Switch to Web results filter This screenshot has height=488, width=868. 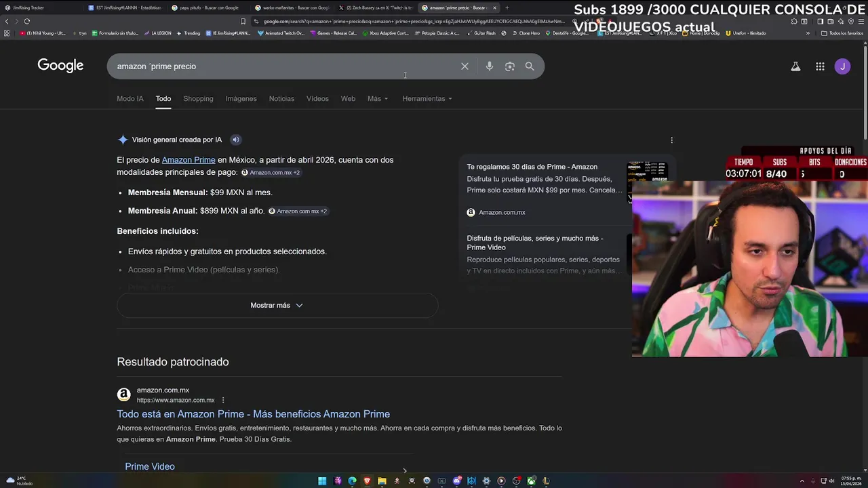click(348, 99)
